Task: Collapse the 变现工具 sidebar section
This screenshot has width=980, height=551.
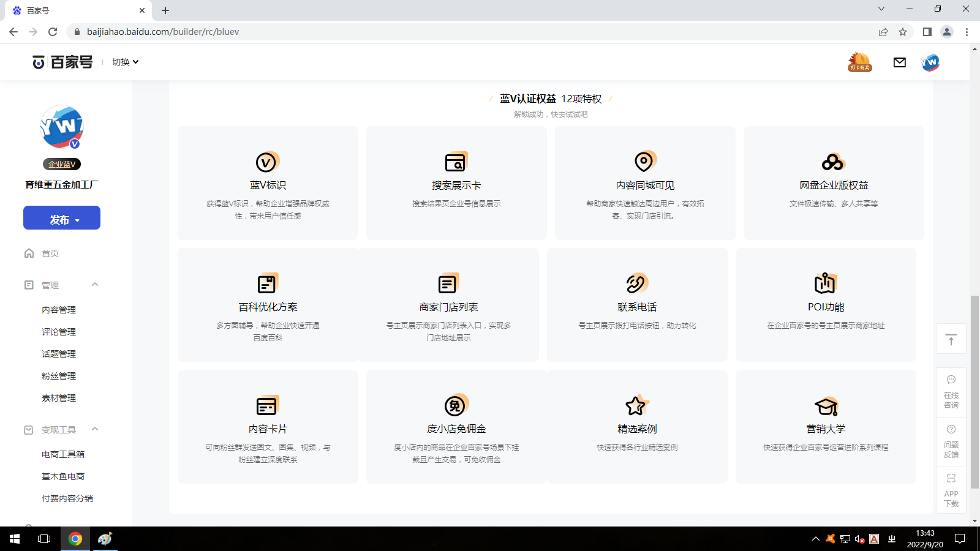Action: (95, 429)
